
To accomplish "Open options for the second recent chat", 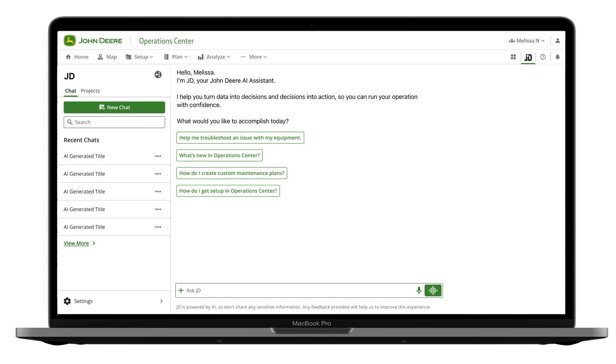I will (x=158, y=174).
